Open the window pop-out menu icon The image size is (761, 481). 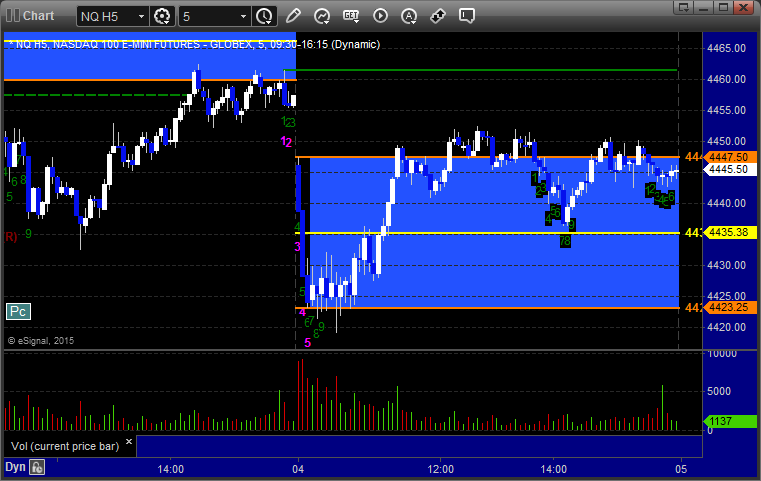coord(684,7)
